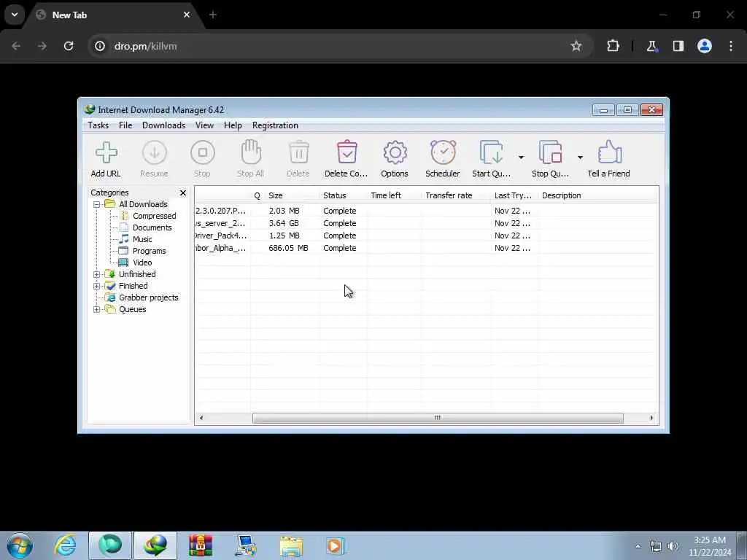Click the Stop download icon
This screenshot has width=747, height=560.
point(203,153)
